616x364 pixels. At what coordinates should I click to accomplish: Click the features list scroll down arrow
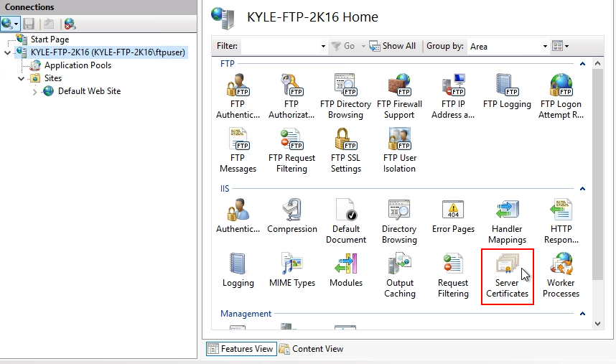(x=597, y=324)
